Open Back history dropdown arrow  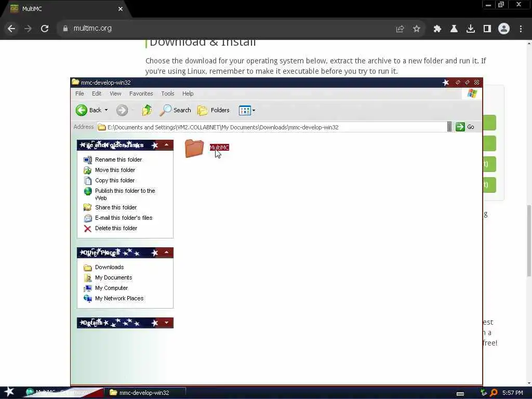click(106, 110)
